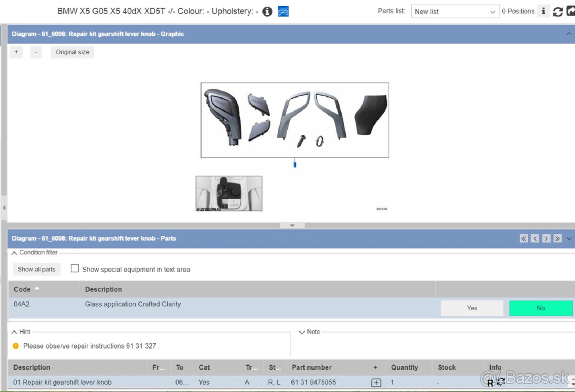Viewport: 575px width, 392px height.
Task: Jump to first diagram with double-left arrow
Action: [x=524, y=239]
